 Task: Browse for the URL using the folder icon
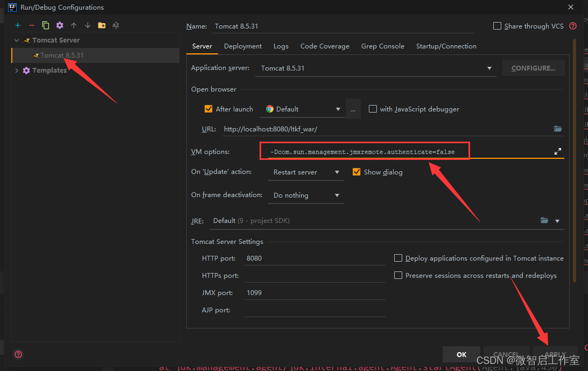point(558,129)
